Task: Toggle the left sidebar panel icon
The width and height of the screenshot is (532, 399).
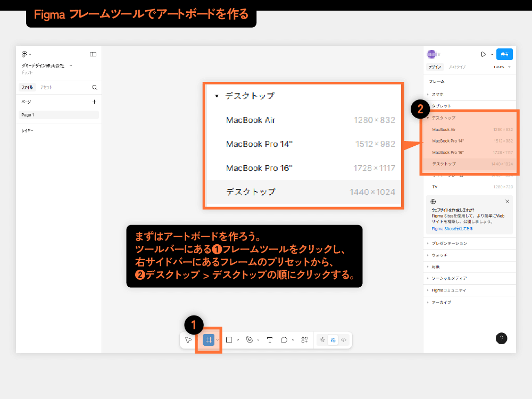Action: [x=93, y=54]
